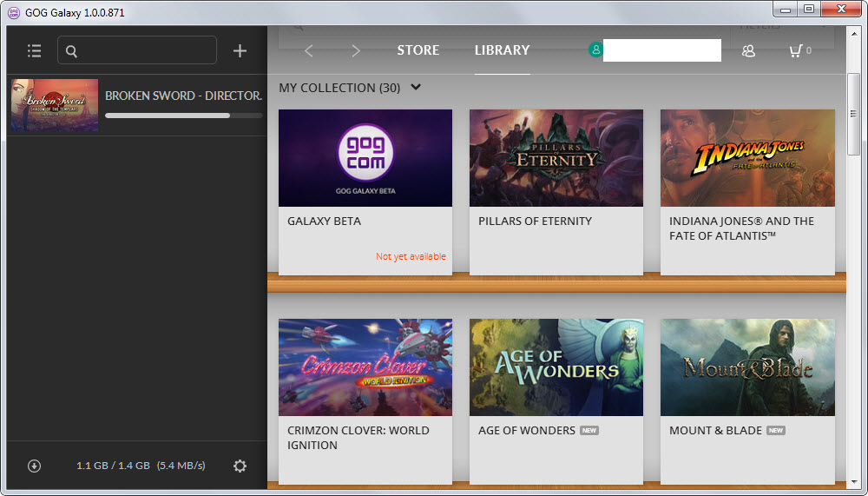Click the vertical scrollbar thumb
The width and height of the screenshot is (868, 496).
point(853,114)
